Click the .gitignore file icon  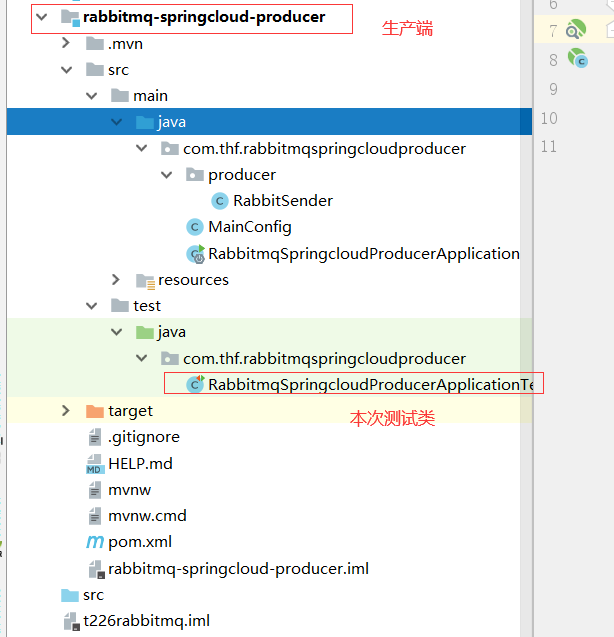coord(95,437)
